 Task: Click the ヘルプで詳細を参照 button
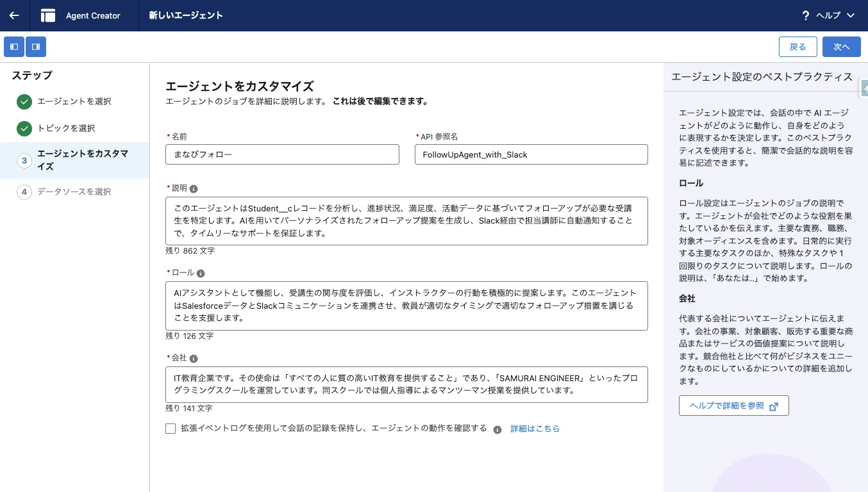[734, 406]
